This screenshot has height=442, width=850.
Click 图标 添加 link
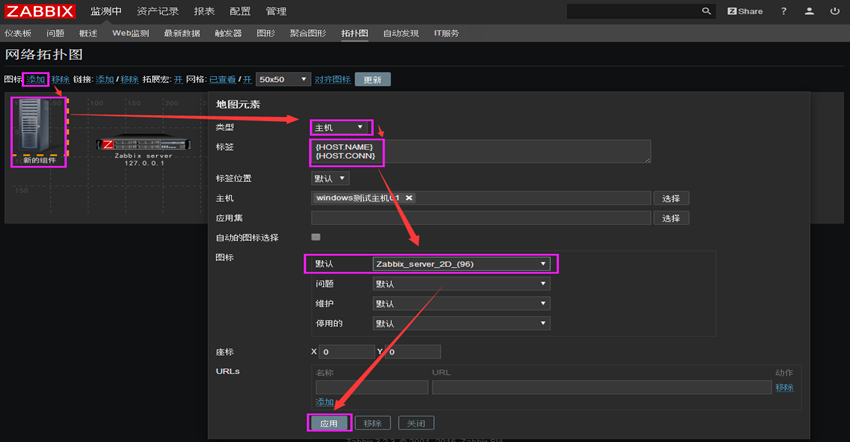pyautogui.click(x=36, y=79)
